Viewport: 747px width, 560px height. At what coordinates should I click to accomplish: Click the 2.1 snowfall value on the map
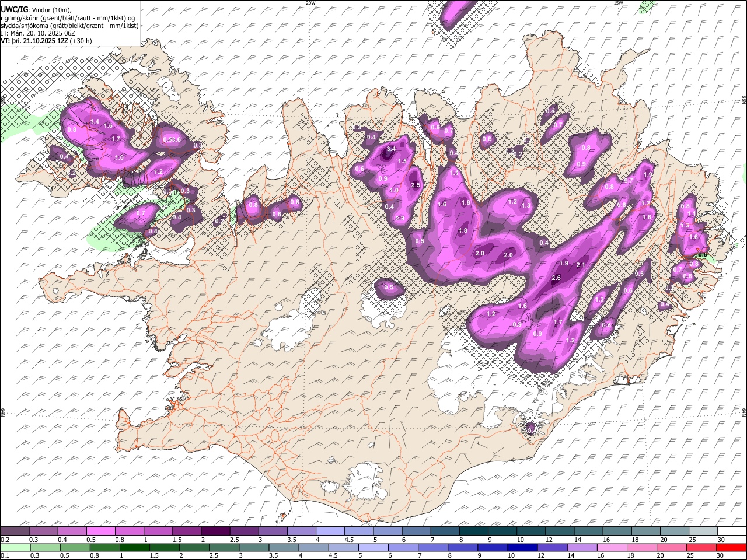coord(581,265)
